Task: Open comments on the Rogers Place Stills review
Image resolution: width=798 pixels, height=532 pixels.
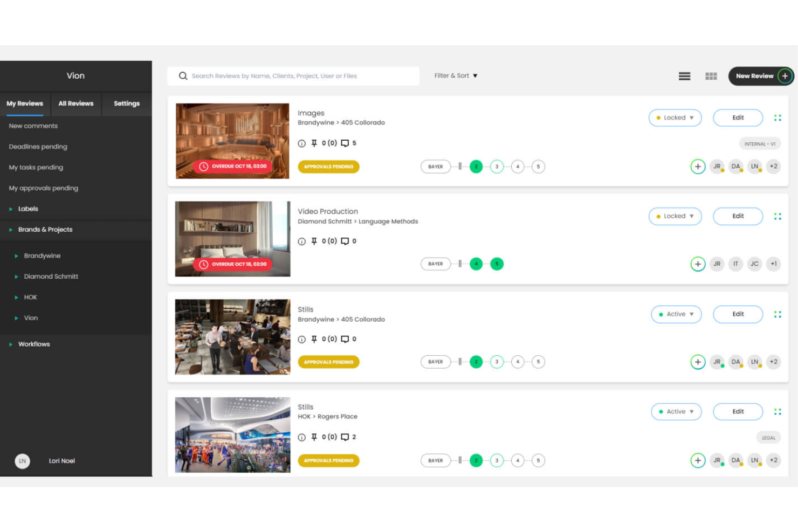Action: [345, 437]
